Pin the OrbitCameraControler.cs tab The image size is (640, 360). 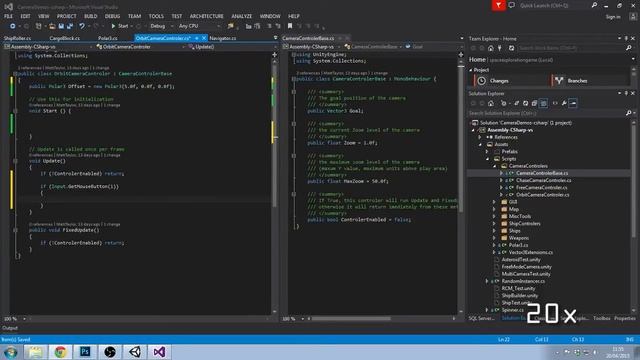tap(197, 38)
